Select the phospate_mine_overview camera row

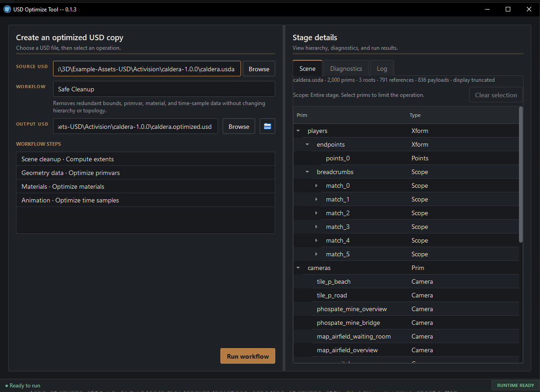click(x=406, y=309)
